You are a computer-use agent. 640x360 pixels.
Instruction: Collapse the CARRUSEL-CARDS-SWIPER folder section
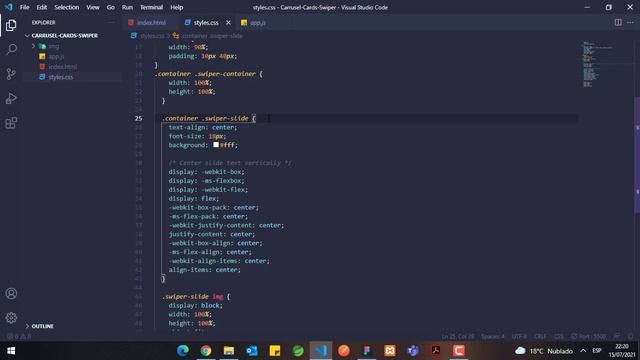click(x=64, y=36)
